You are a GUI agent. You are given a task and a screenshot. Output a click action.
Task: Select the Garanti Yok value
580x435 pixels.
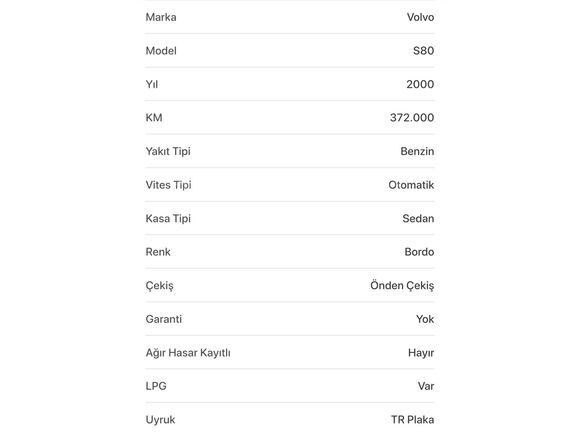[425, 319]
